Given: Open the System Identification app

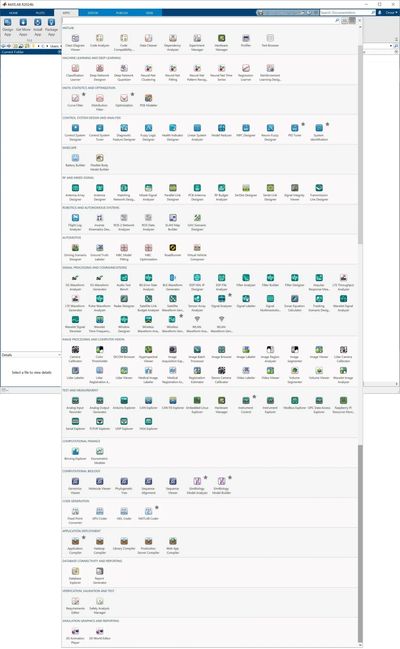Looking at the screenshot, I should tap(319, 132).
